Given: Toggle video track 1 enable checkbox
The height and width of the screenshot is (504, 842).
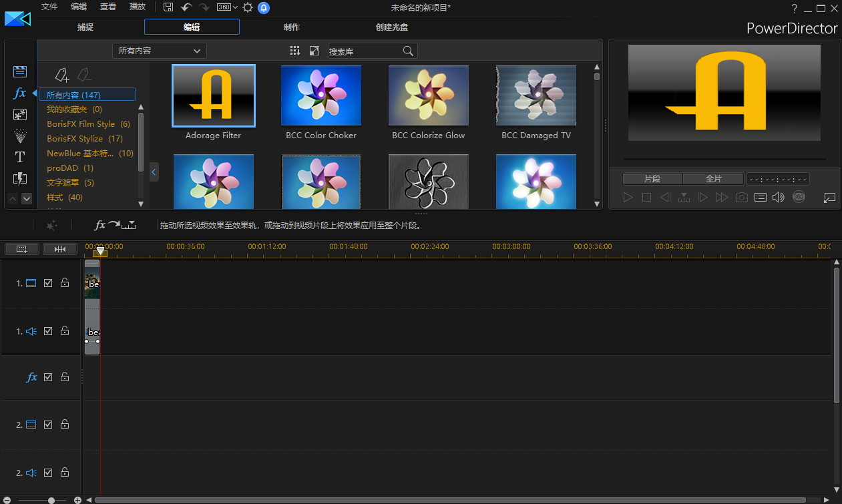Looking at the screenshot, I should 48,283.
